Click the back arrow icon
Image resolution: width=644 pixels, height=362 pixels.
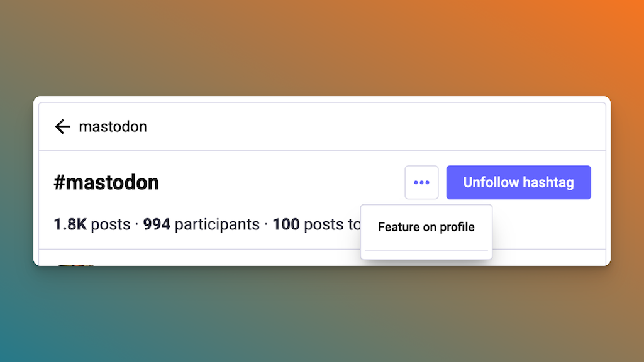pyautogui.click(x=62, y=127)
